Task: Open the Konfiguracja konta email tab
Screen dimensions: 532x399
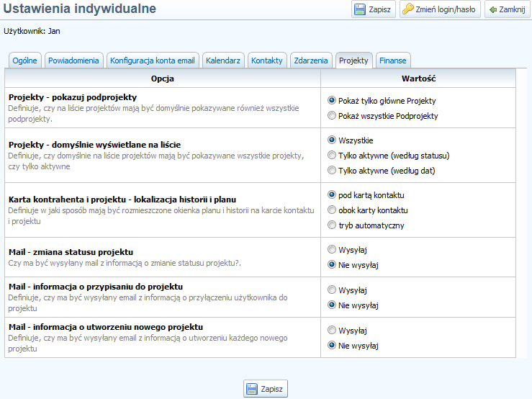Action: [153, 60]
